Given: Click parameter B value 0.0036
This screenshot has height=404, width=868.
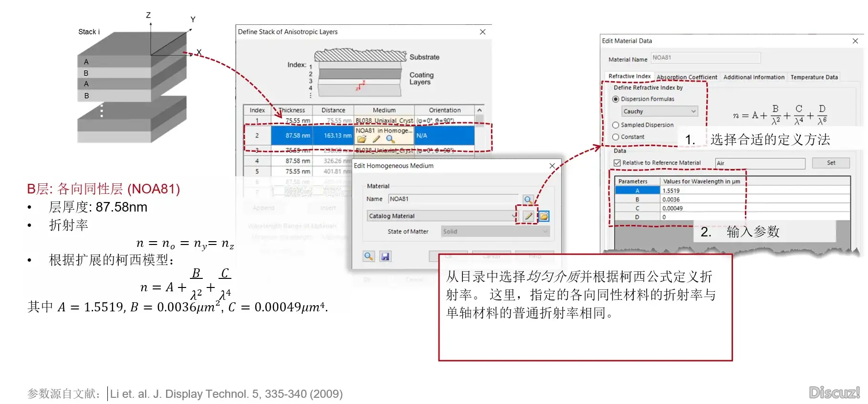Looking at the screenshot, I should pyautogui.click(x=755, y=200).
